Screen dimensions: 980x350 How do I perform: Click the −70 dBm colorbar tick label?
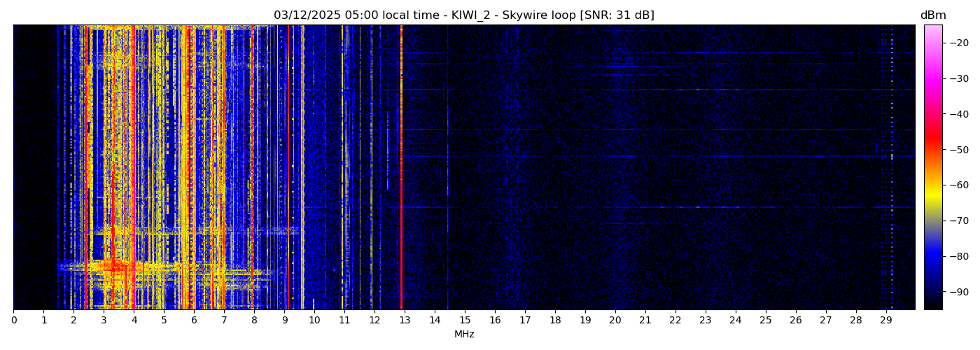pyautogui.click(x=957, y=220)
